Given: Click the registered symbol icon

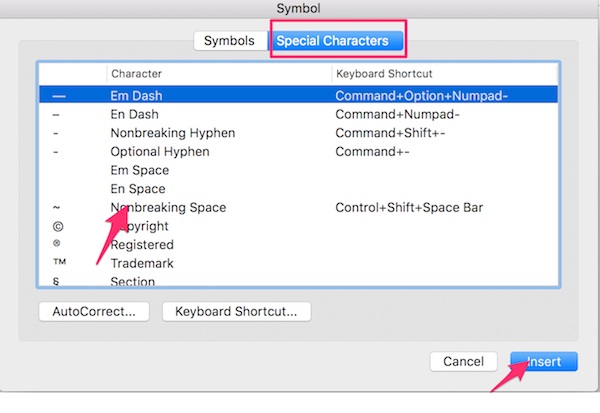Looking at the screenshot, I should (x=56, y=244).
